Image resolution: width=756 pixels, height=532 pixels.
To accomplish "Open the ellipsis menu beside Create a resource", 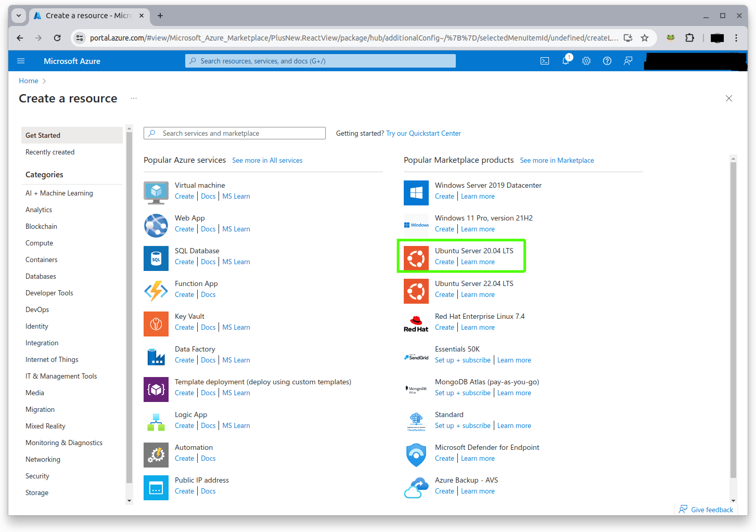I will 134,98.
